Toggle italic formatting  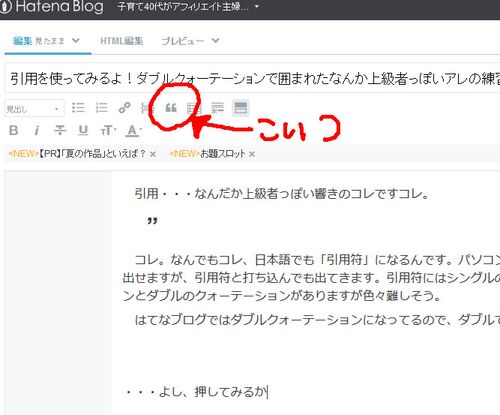(x=37, y=130)
